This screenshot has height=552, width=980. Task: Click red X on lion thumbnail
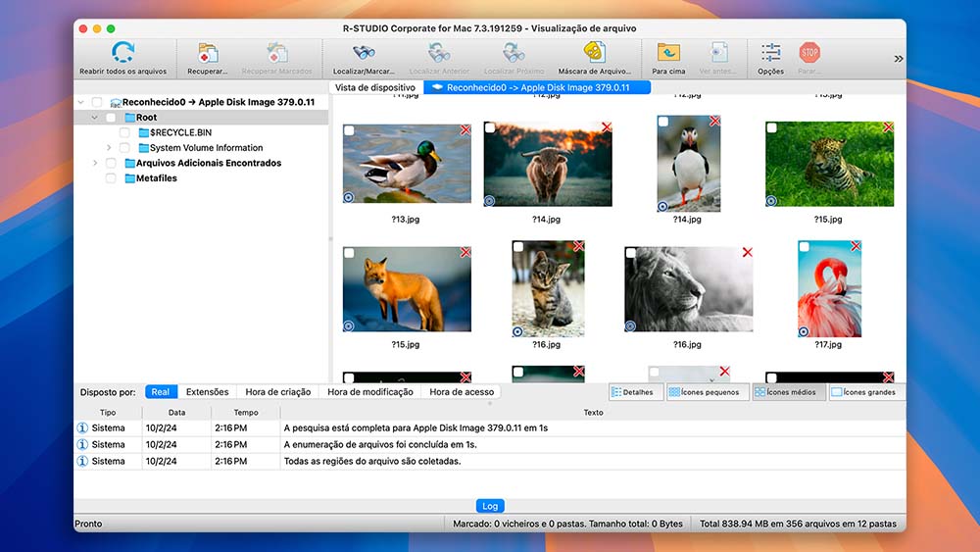click(x=748, y=253)
